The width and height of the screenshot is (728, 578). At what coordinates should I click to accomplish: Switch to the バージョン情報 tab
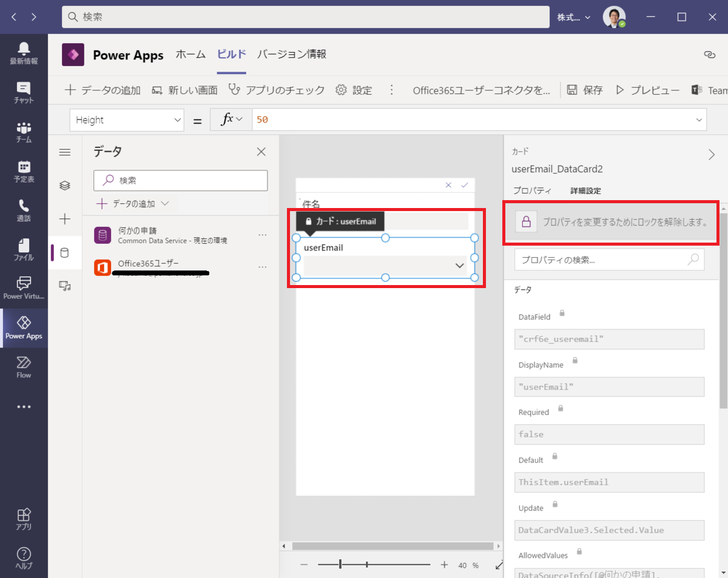pyautogui.click(x=292, y=55)
